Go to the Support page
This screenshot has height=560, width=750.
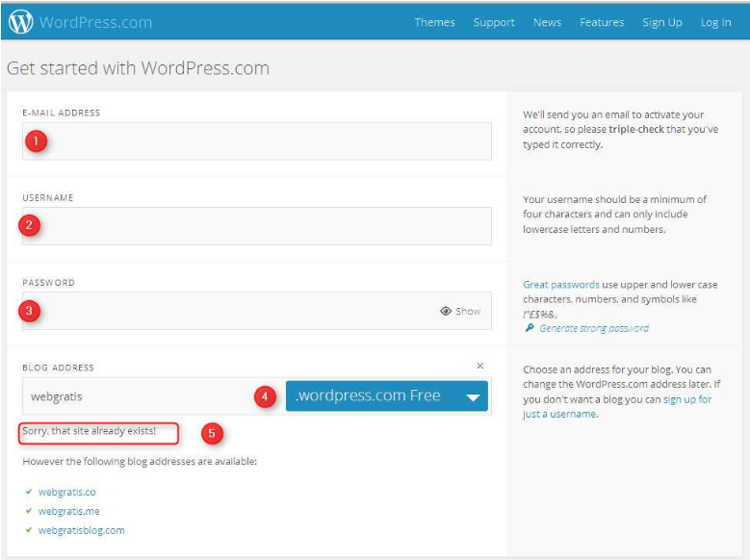pos(494,22)
